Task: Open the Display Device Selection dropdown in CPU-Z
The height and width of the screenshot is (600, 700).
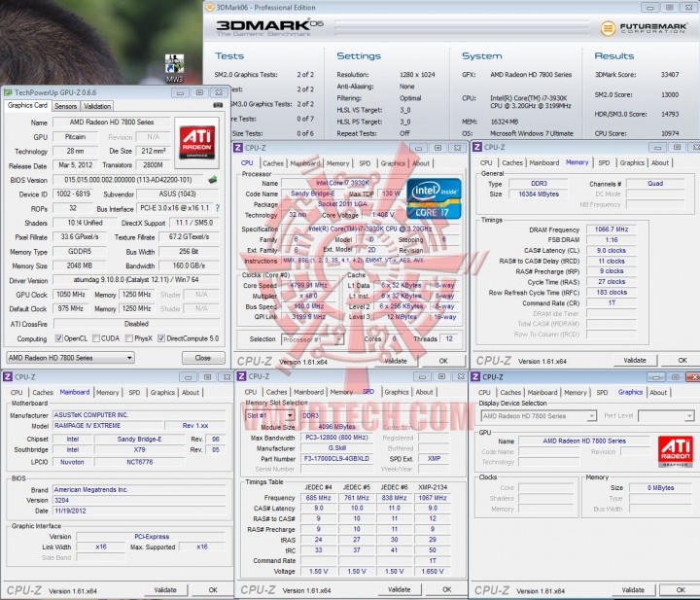Action: tap(539, 416)
